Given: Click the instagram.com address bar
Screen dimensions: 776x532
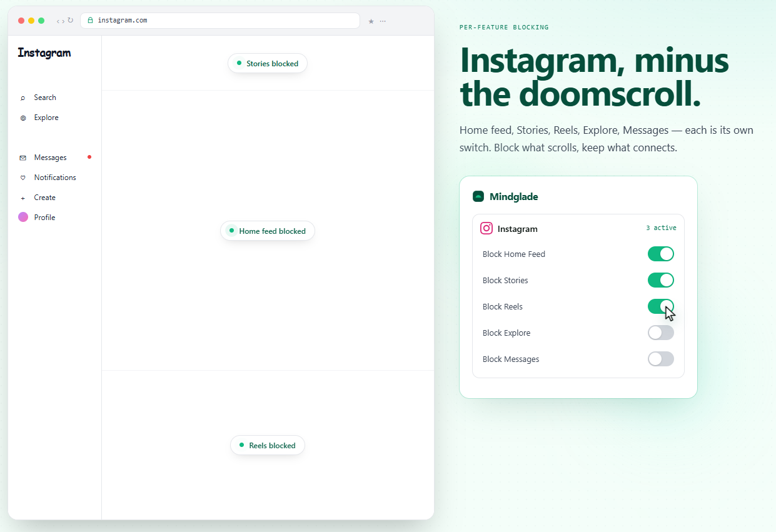Looking at the screenshot, I should (x=220, y=21).
